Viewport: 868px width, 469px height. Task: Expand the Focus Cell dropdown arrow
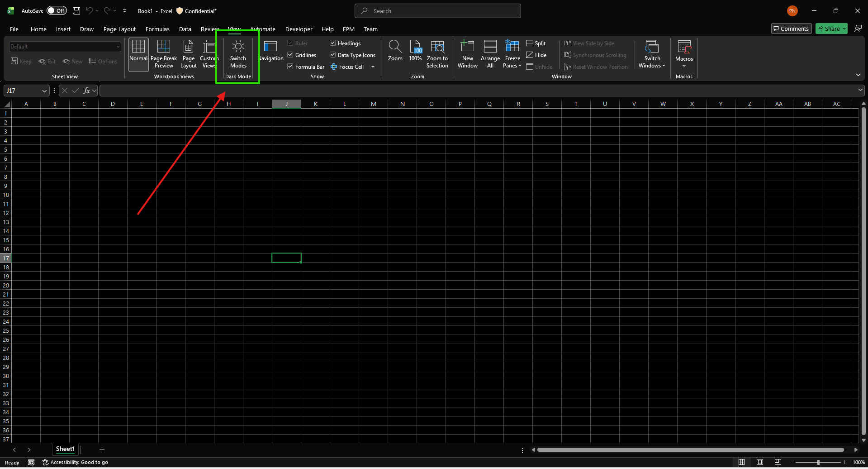(x=373, y=67)
